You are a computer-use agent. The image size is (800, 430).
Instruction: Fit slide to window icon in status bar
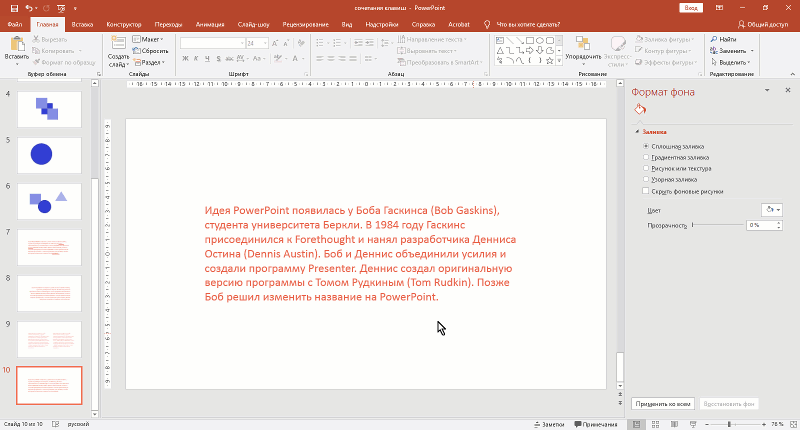coord(793,424)
